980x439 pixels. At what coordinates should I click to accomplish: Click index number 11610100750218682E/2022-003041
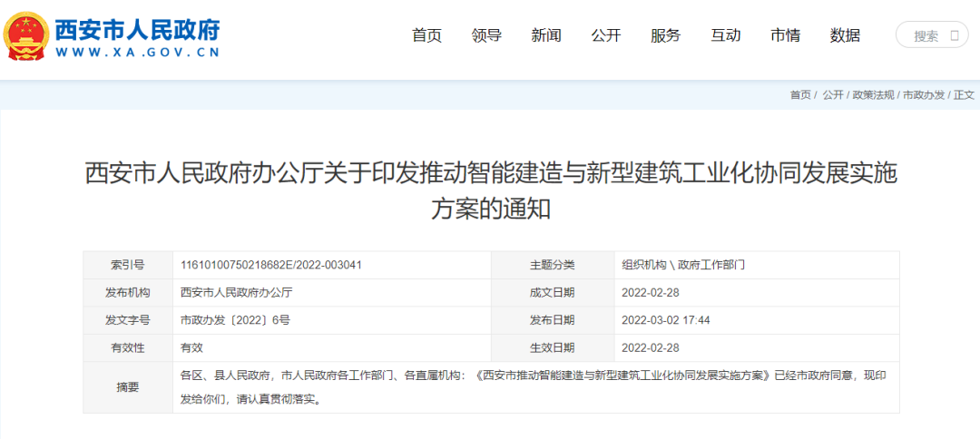point(271,265)
